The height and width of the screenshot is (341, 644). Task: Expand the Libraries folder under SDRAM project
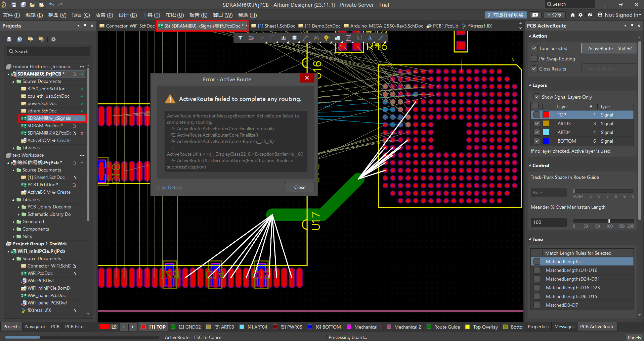tap(13, 148)
